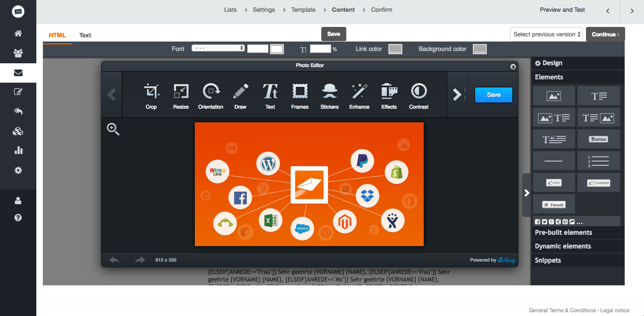Go to Template step in breadcrumb
The image size is (644, 316).
[303, 10]
